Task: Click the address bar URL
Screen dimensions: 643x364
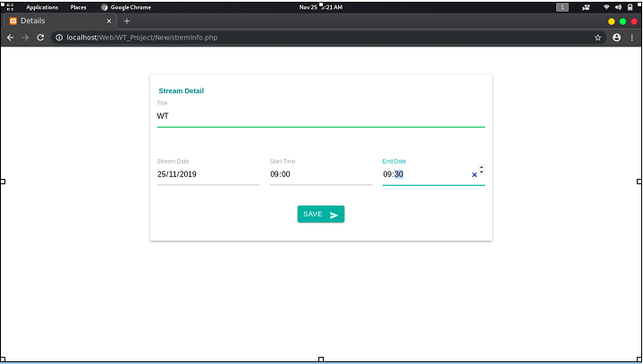Action: coord(142,38)
